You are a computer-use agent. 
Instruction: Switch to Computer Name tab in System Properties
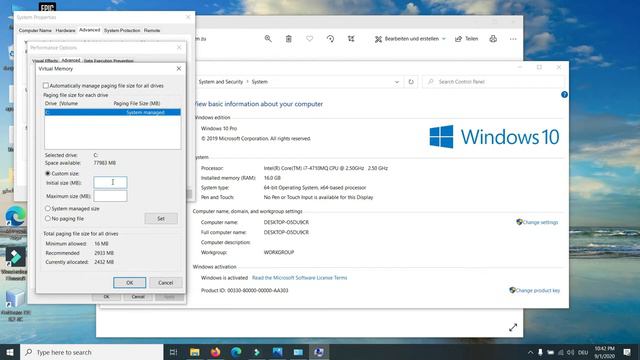coord(35,30)
